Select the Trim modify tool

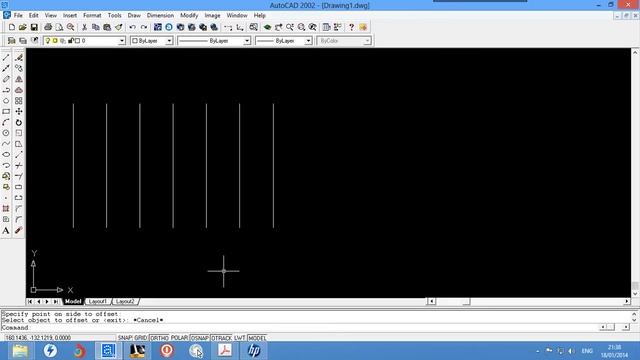click(19, 165)
